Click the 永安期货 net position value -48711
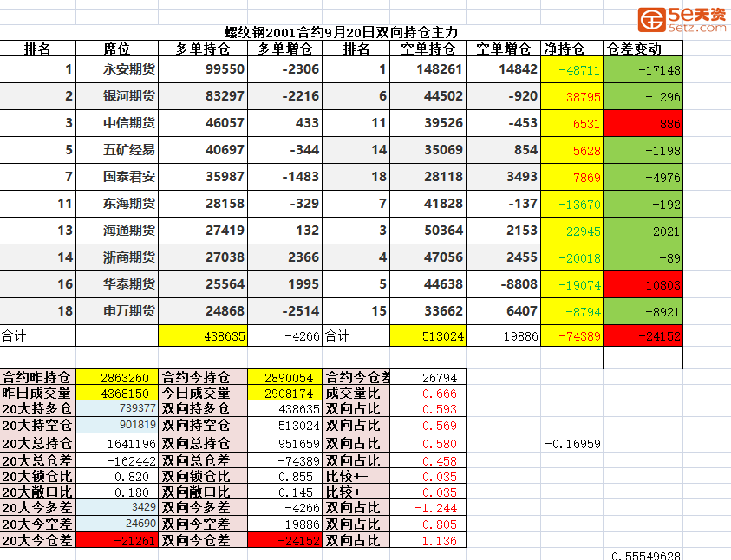The width and height of the screenshot is (731, 560). click(x=570, y=70)
